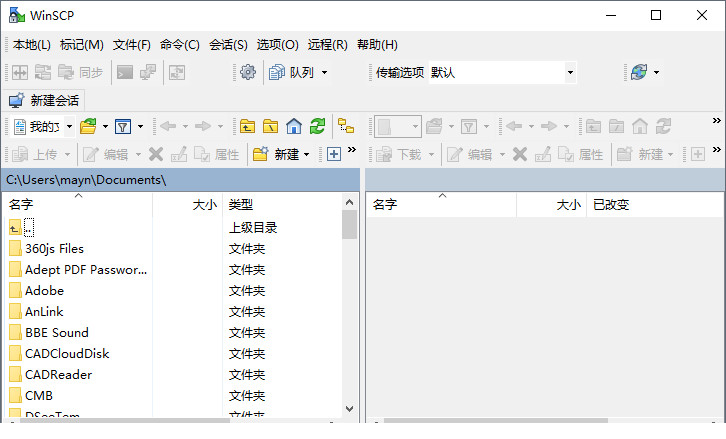Viewport: 726px width, 439px height.
Task: Click the local plus select-files icon
Action: (334, 154)
